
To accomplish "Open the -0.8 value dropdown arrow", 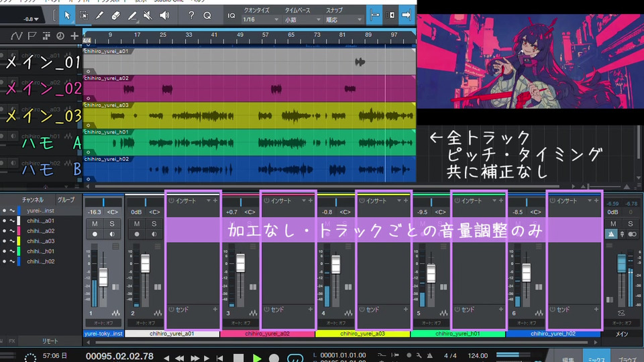I will point(37,19).
